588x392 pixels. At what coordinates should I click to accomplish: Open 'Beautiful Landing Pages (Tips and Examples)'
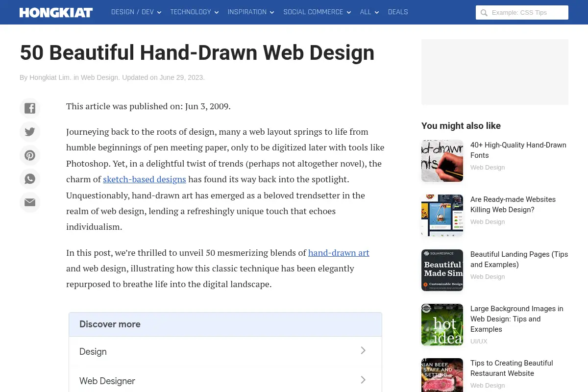coord(519,259)
